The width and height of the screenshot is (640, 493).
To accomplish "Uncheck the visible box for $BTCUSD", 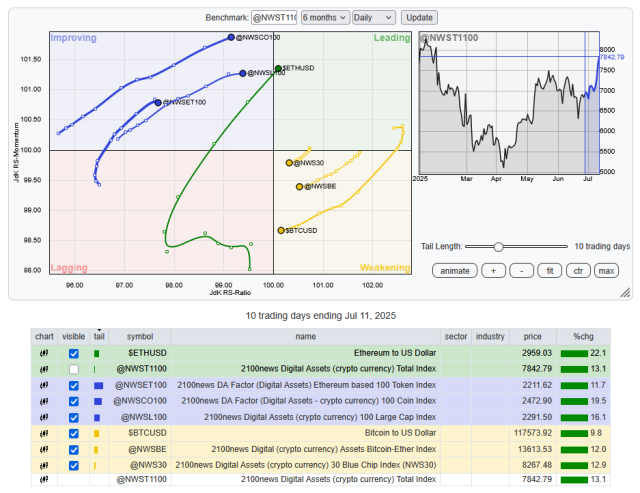I will pos(73,433).
